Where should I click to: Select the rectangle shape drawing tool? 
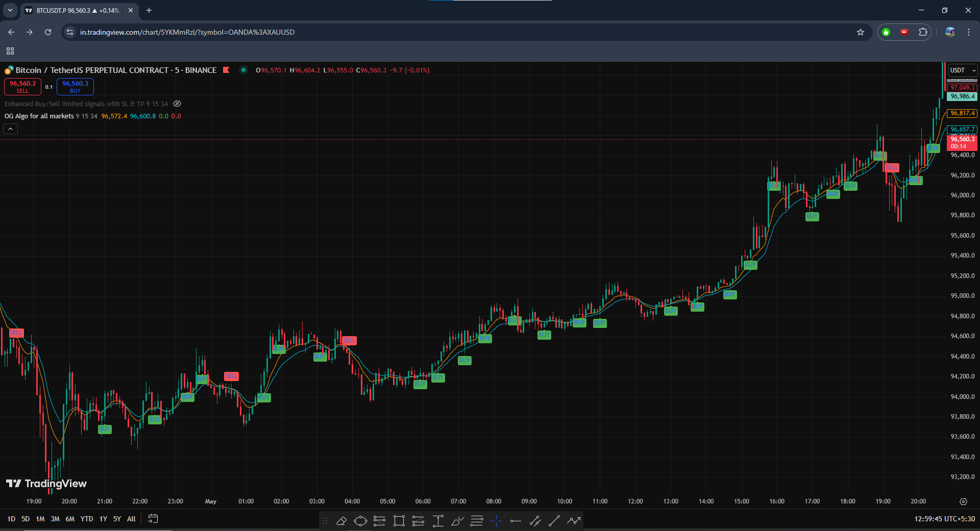[x=399, y=521]
